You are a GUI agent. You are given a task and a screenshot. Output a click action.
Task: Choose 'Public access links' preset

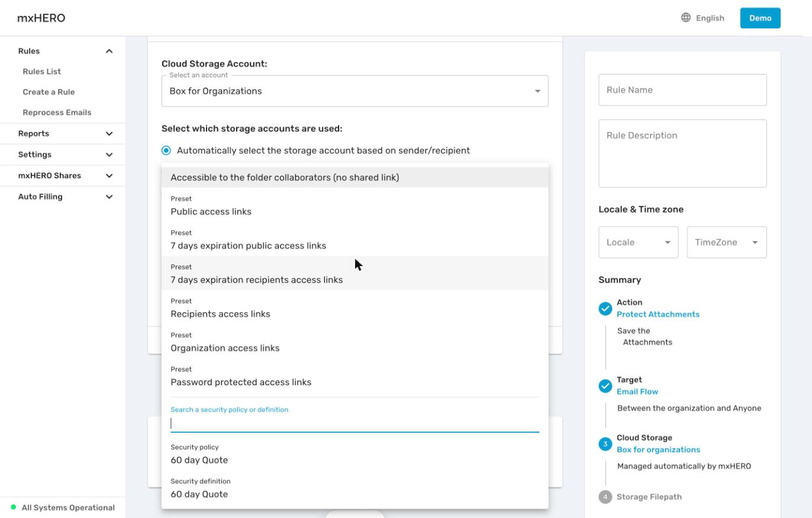[x=355, y=205]
